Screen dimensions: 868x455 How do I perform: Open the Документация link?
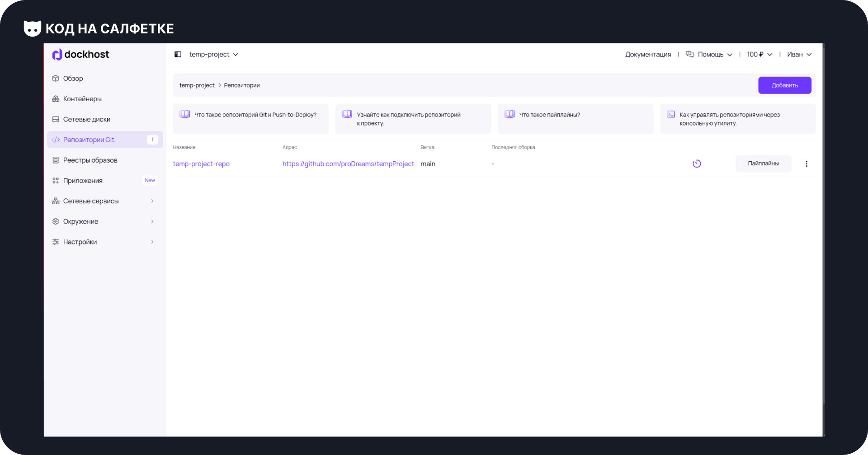click(648, 54)
